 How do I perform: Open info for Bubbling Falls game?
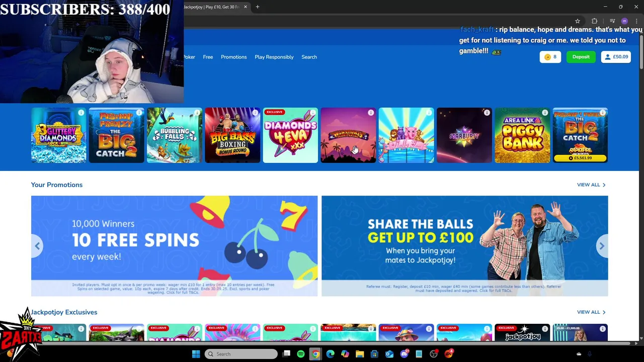(x=197, y=113)
